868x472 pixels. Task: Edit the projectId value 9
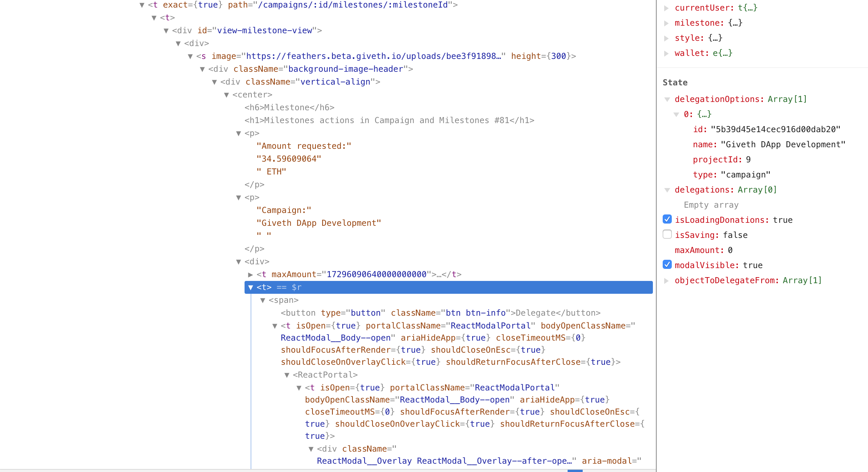coord(748,159)
